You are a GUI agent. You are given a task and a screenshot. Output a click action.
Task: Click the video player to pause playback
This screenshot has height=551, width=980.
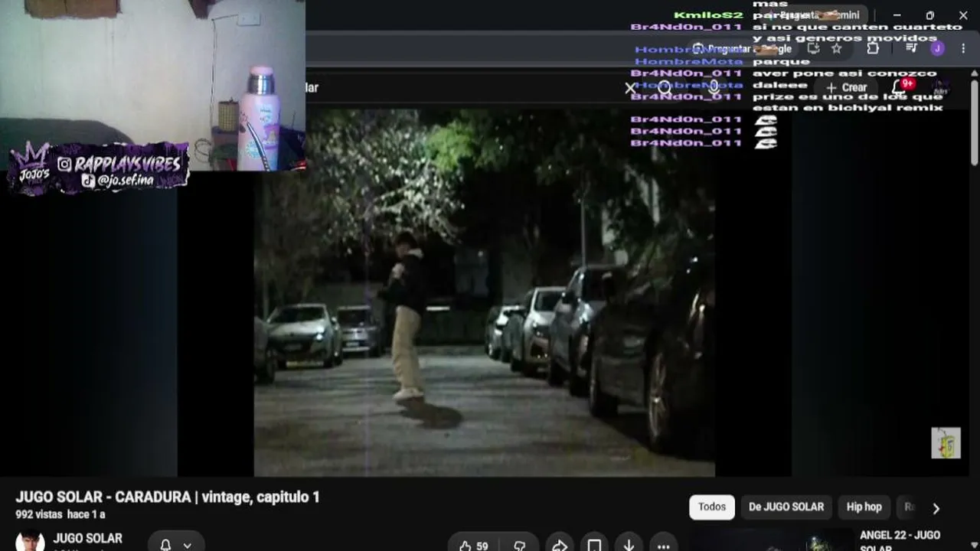tap(484, 292)
